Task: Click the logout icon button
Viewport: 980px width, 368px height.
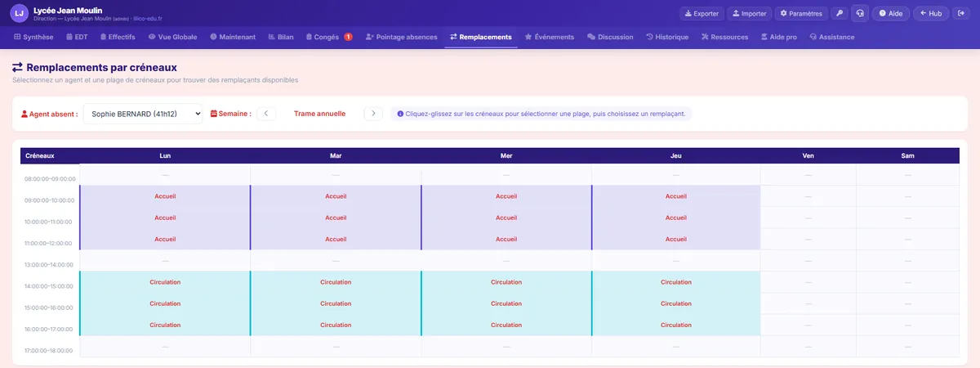Action: point(960,13)
